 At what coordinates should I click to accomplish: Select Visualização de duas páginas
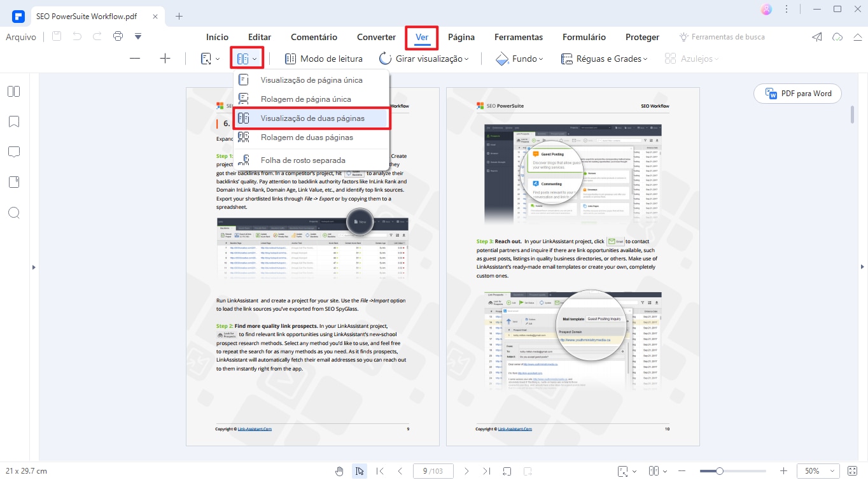[311, 118]
